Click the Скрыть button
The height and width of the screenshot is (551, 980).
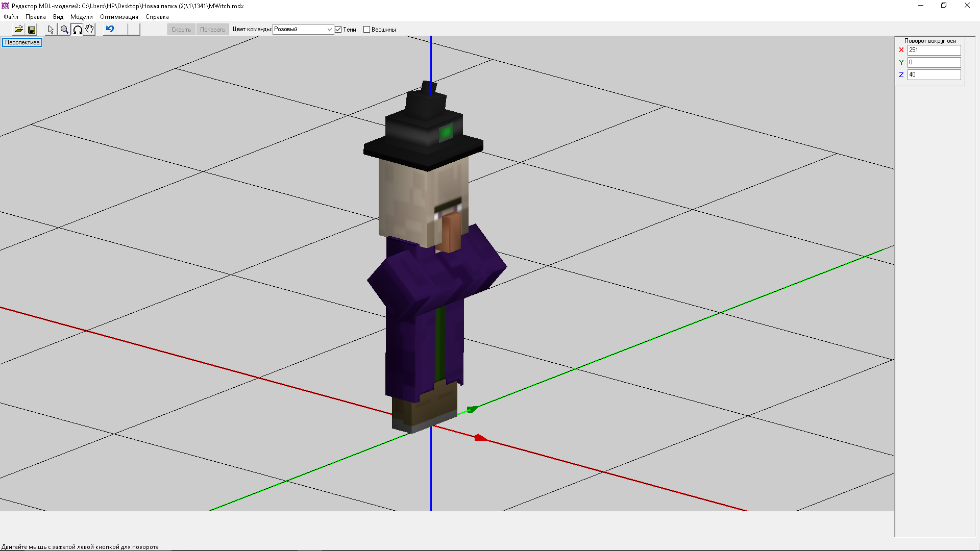pos(181,30)
